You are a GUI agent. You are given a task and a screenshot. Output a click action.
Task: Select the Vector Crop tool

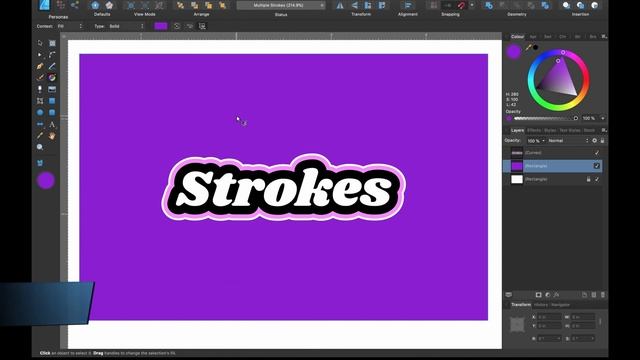40,100
